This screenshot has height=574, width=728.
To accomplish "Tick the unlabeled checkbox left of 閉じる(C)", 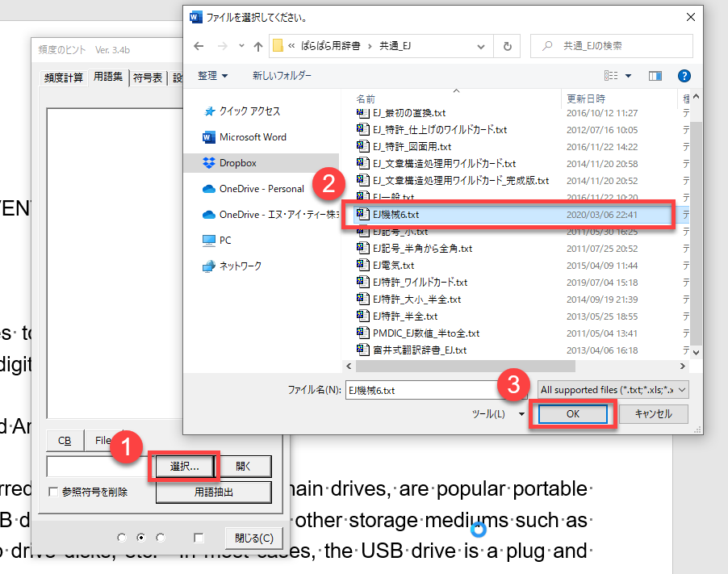I will click(199, 538).
